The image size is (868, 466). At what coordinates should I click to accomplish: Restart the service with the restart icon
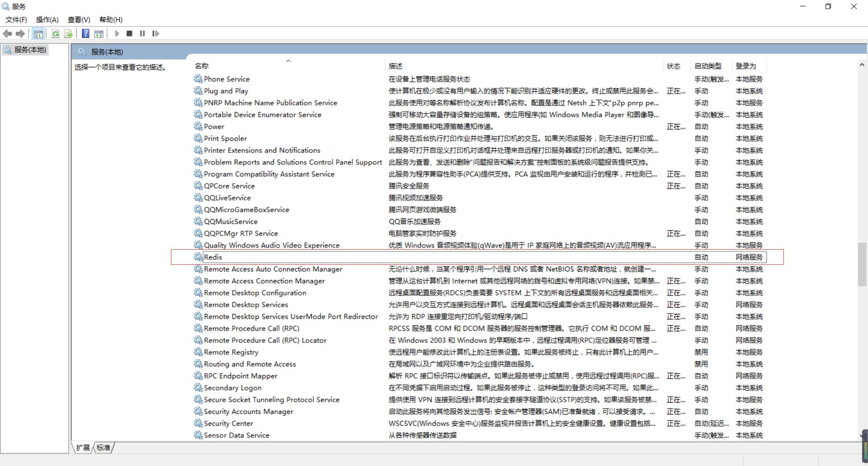156,33
